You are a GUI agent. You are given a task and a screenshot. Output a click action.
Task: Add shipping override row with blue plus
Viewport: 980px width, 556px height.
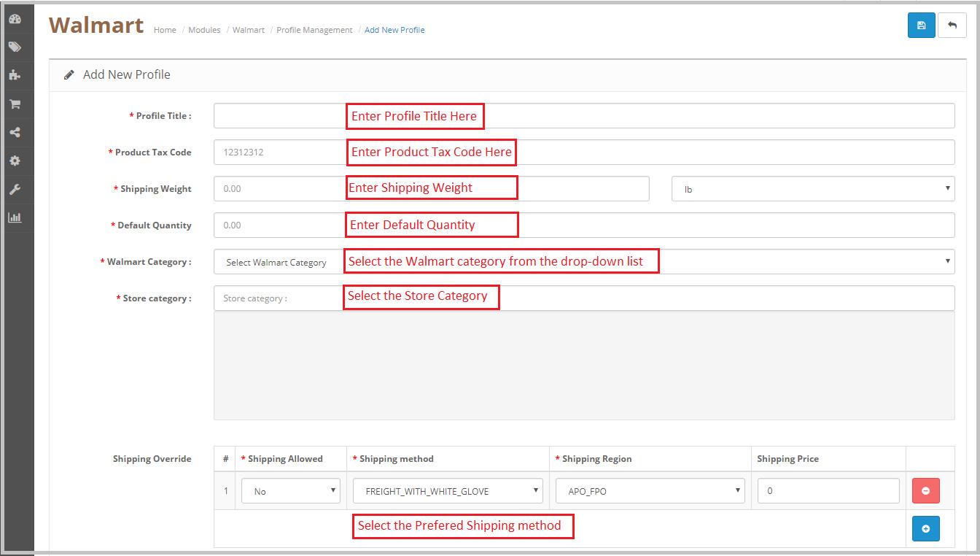point(925,528)
